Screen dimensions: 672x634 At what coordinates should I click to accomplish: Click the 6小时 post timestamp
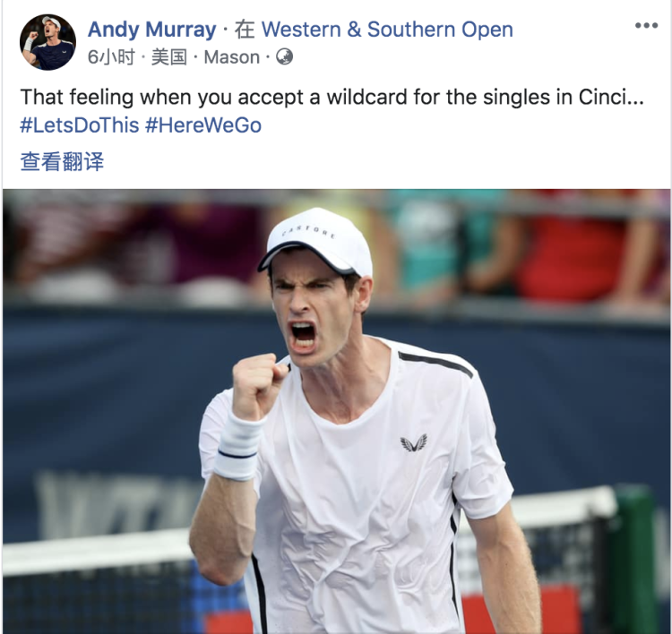pyautogui.click(x=111, y=57)
